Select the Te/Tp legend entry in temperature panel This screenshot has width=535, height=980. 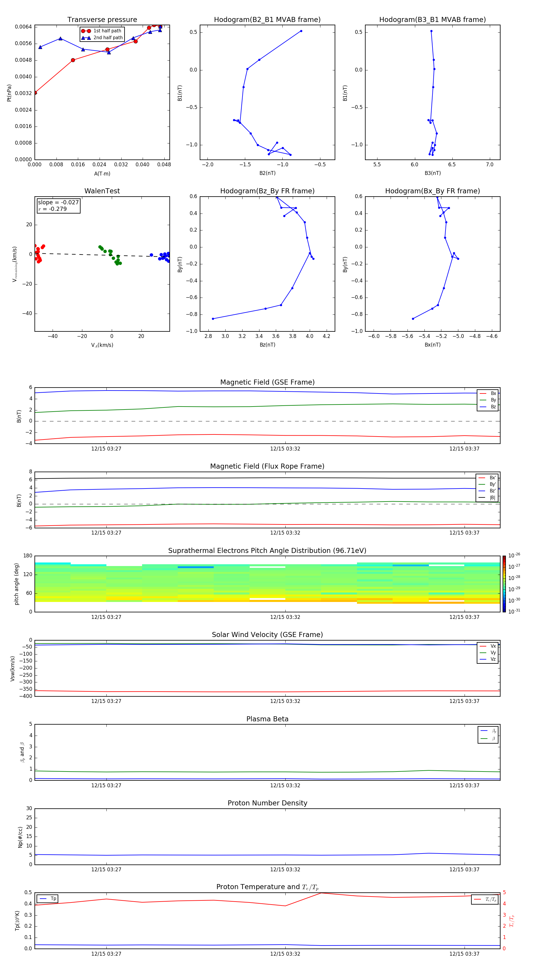[x=485, y=899]
